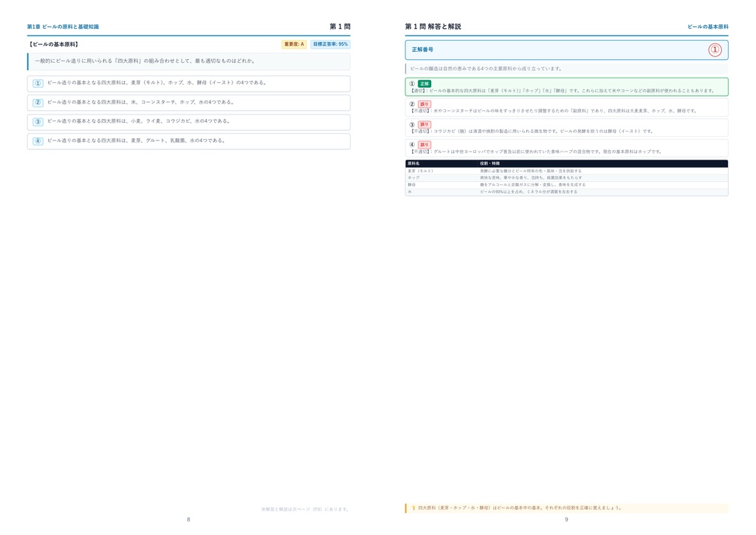Screen dimensions: 756x535
Task: Click the circled ④ marker of the fourth question option
Action: click(x=38, y=141)
